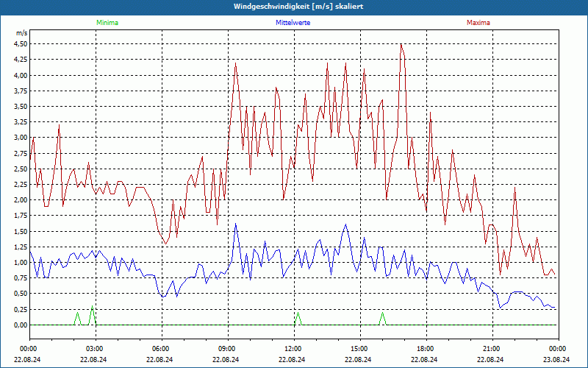The width and height of the screenshot is (588, 368).
Task: Click the 22.08.24 date under 12:00
Action: (x=292, y=359)
